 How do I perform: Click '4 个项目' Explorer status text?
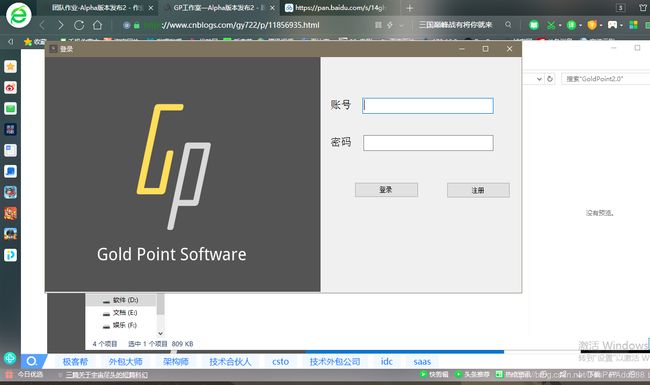pyautogui.click(x=105, y=344)
